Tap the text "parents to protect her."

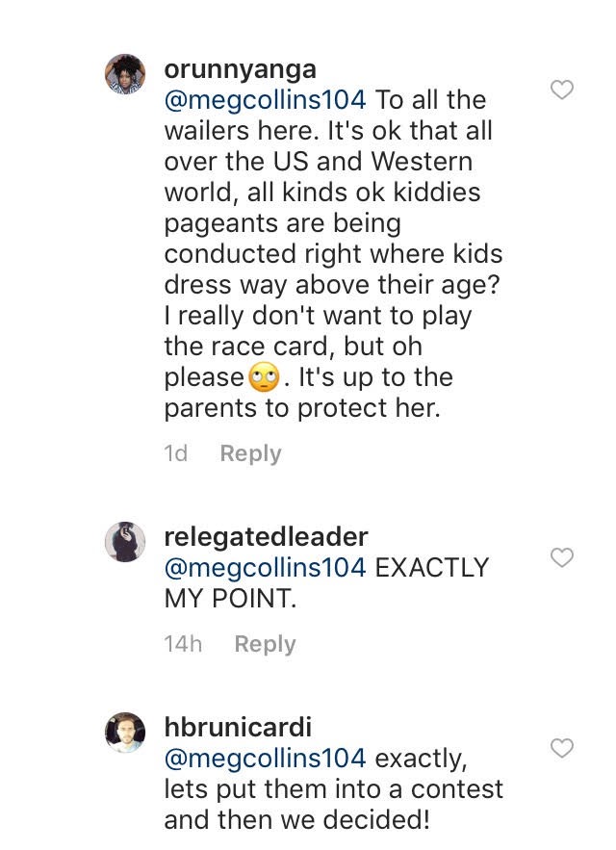pos(301,408)
